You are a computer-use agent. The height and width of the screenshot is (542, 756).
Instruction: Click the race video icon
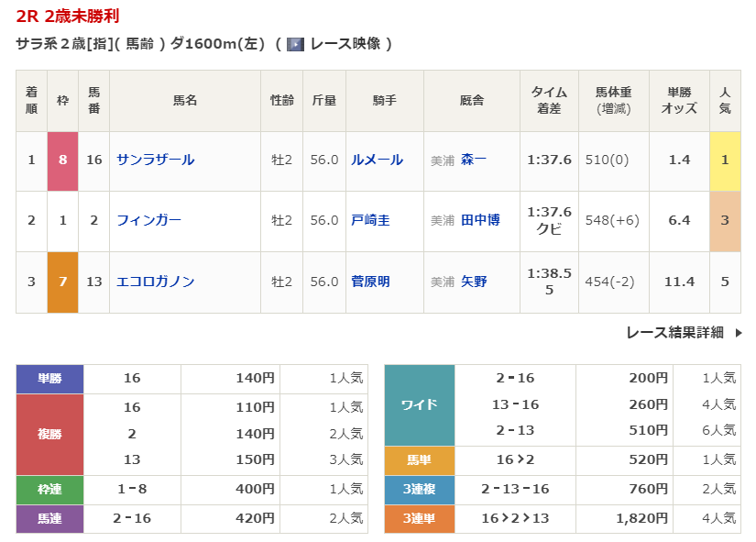pos(295,44)
